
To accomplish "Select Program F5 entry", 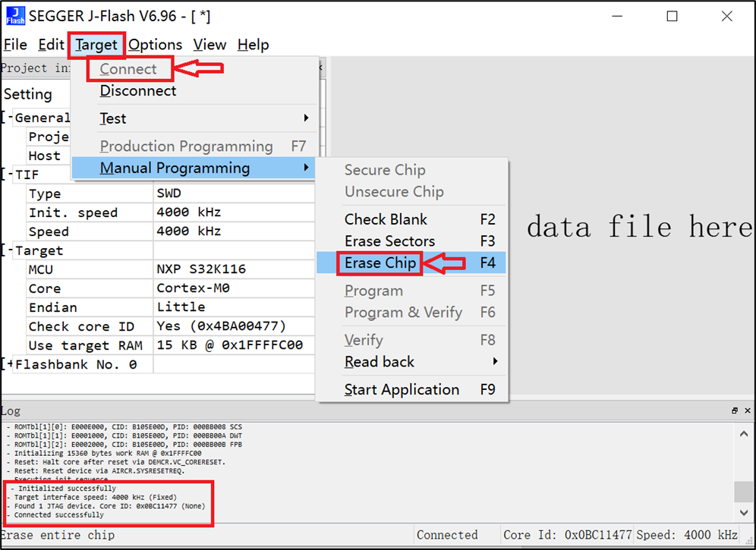I will pyautogui.click(x=411, y=291).
